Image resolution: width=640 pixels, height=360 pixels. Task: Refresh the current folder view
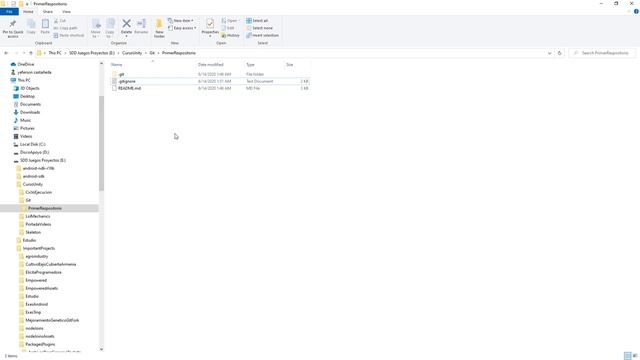[560, 53]
